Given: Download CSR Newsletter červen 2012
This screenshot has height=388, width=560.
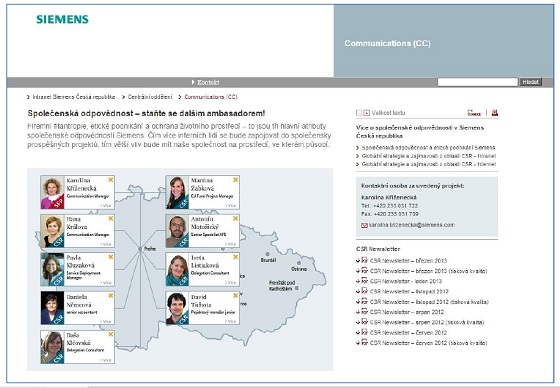Looking at the screenshot, I should (x=408, y=333).
